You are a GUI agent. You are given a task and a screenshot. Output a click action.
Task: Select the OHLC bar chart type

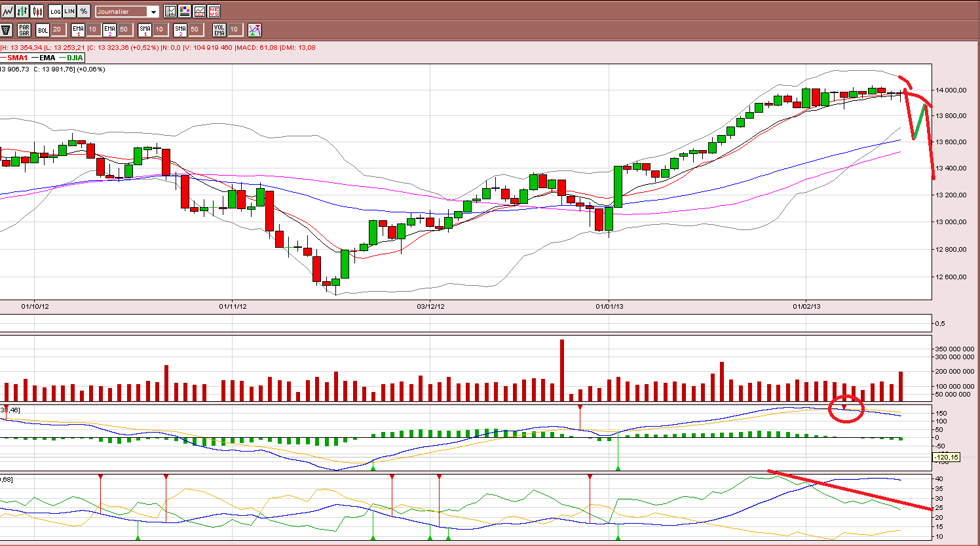click(22, 11)
